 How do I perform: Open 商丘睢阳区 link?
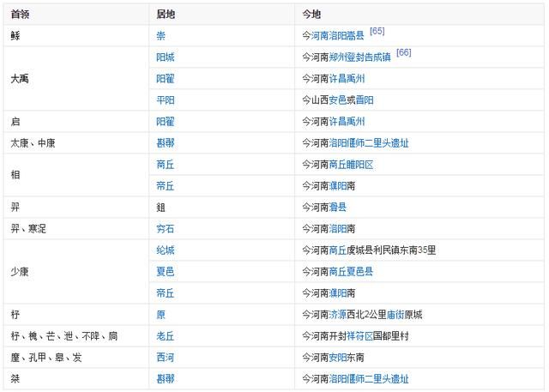(351, 165)
